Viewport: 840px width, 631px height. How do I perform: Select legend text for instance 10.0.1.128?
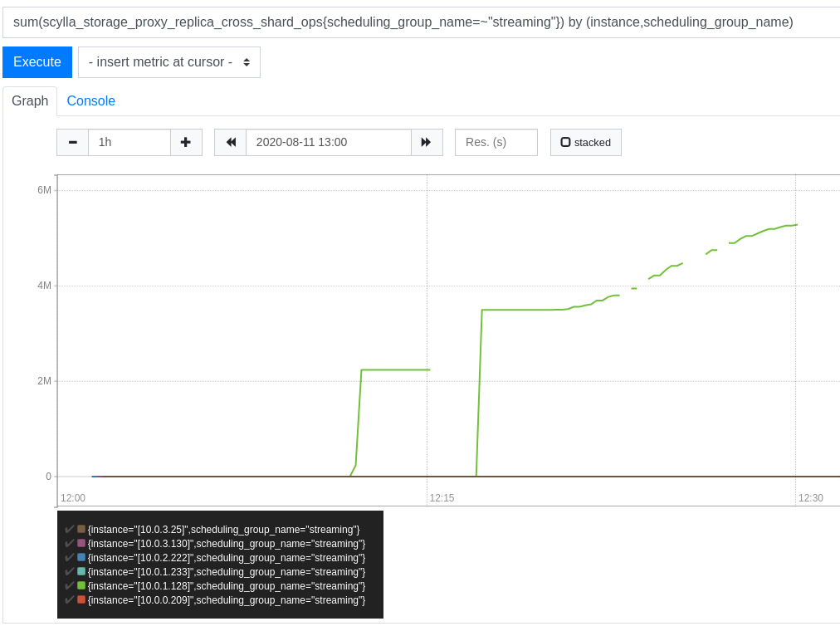point(227,586)
